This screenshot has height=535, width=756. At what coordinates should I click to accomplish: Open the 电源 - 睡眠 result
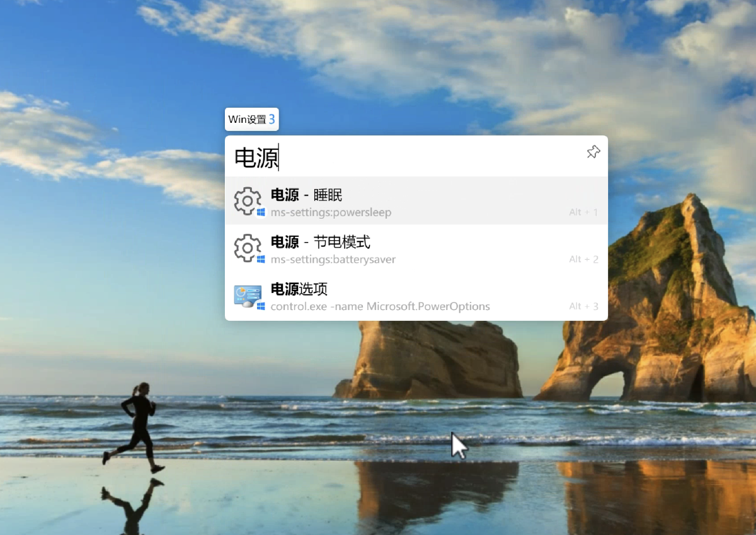(x=416, y=201)
